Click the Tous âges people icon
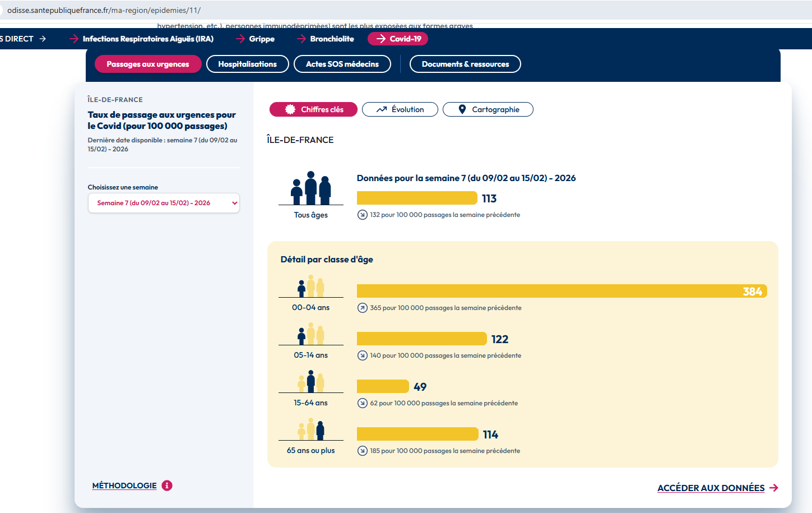This screenshot has height=513, width=812. (310, 188)
